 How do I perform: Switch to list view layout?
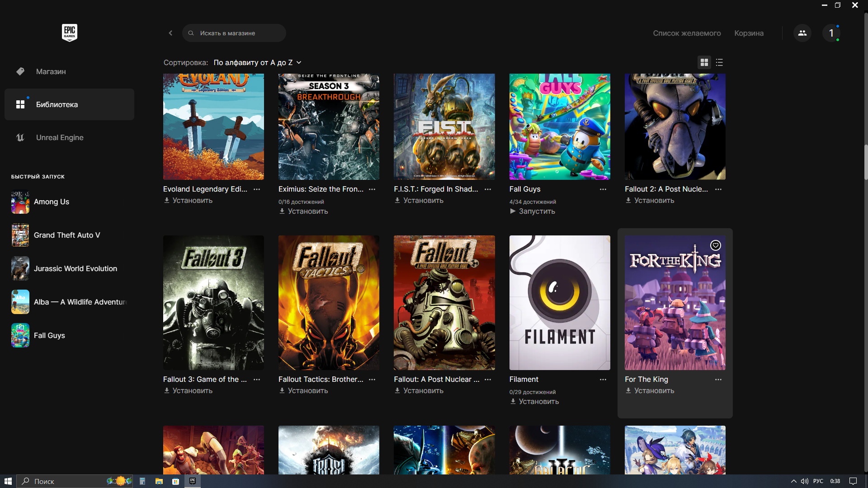click(719, 62)
